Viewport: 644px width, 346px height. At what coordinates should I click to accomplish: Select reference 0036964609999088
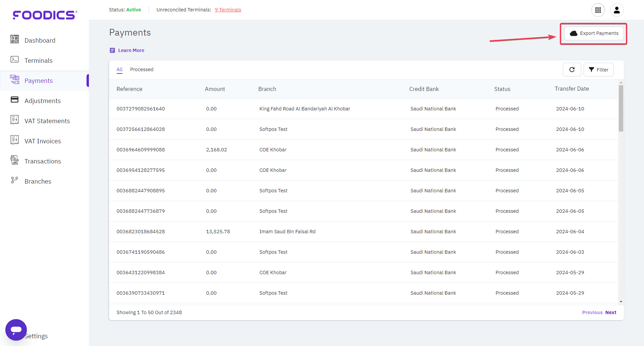[141, 150]
